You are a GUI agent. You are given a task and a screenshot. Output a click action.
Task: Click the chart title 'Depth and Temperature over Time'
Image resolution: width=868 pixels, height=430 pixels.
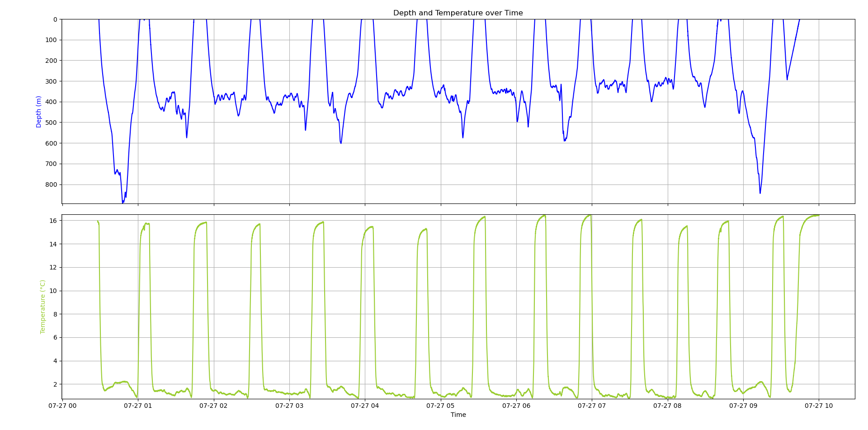coord(458,13)
